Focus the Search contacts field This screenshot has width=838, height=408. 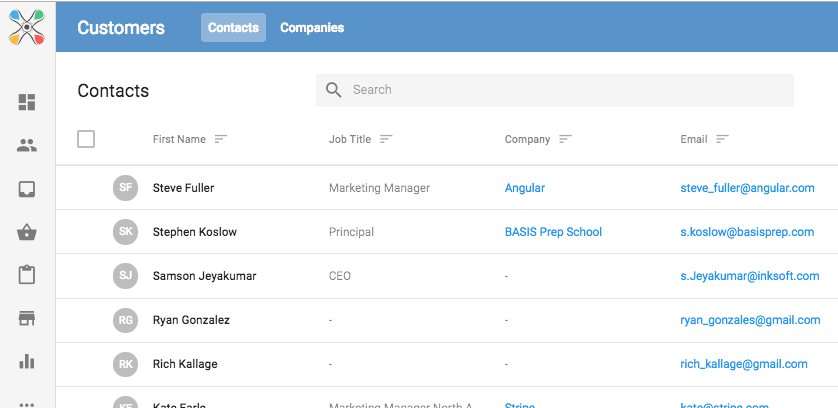555,90
